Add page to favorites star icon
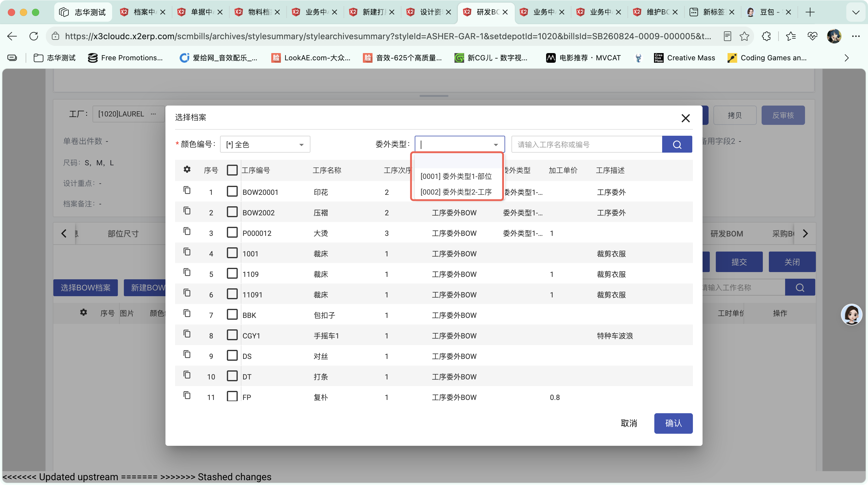The image size is (868, 485). click(744, 36)
